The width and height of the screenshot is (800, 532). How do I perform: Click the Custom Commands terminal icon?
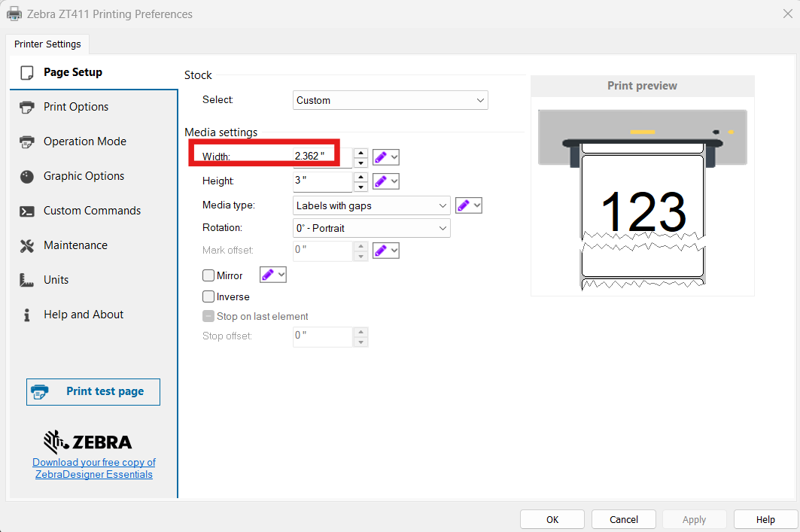[x=27, y=211]
